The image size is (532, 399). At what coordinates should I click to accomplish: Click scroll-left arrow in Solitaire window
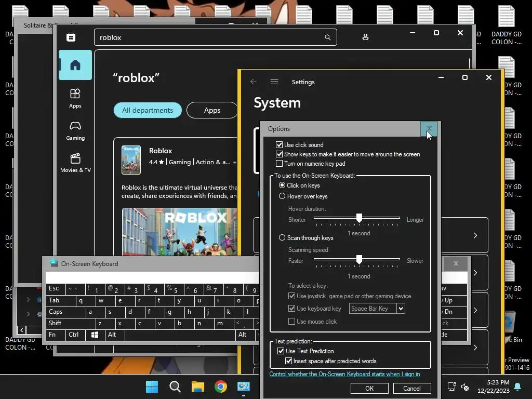point(22,330)
